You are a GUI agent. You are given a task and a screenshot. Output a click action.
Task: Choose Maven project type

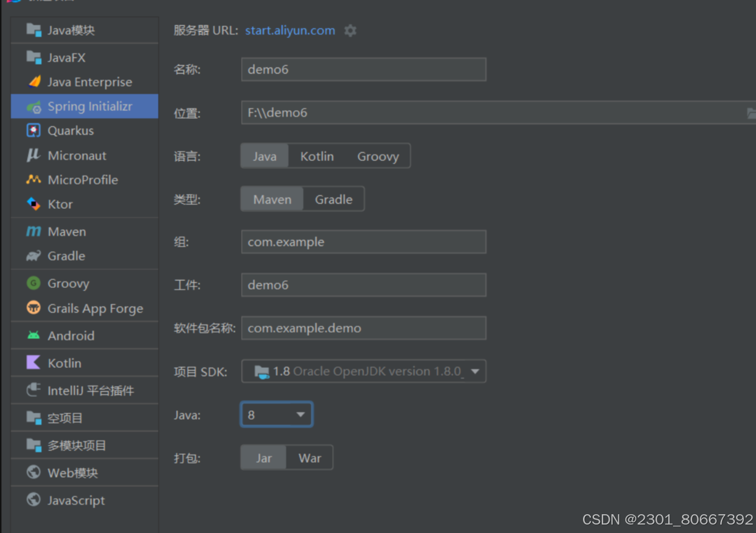[x=272, y=199]
